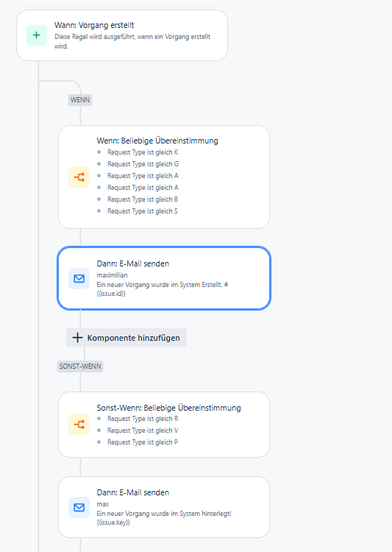Click Request Type ist gleich R
Image resolution: width=392 pixels, height=552 pixels.
tap(143, 419)
